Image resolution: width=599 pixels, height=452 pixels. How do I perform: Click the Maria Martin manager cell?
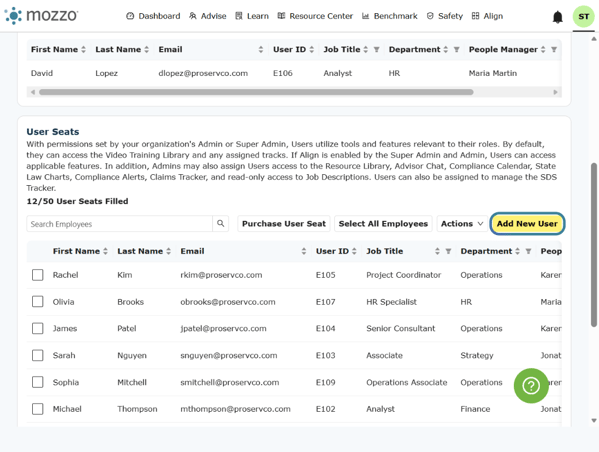pyautogui.click(x=493, y=73)
